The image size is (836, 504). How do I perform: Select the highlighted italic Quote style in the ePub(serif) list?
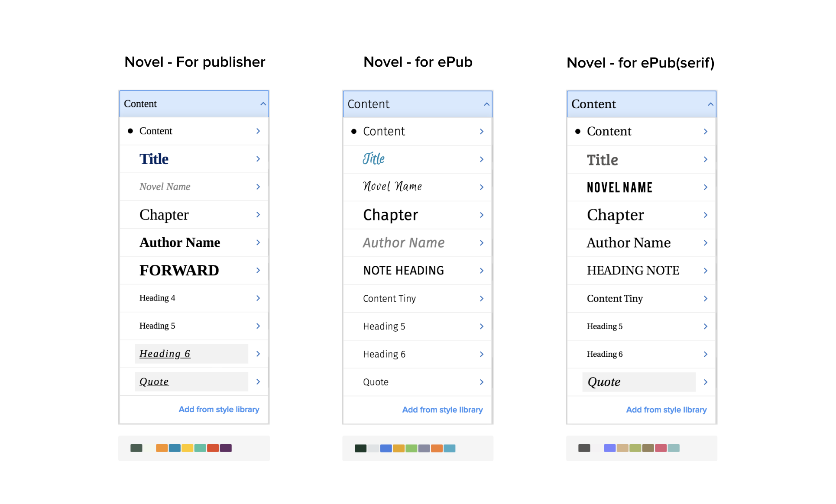click(604, 382)
